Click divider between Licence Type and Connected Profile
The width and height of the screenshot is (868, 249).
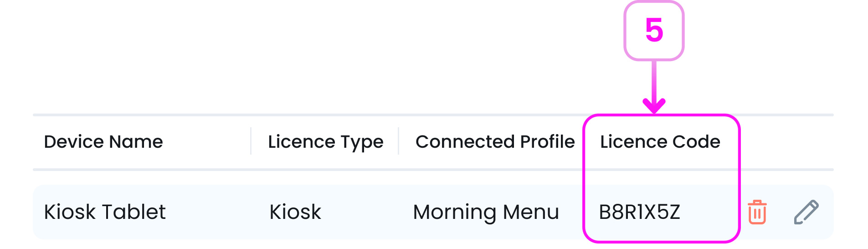(399, 141)
